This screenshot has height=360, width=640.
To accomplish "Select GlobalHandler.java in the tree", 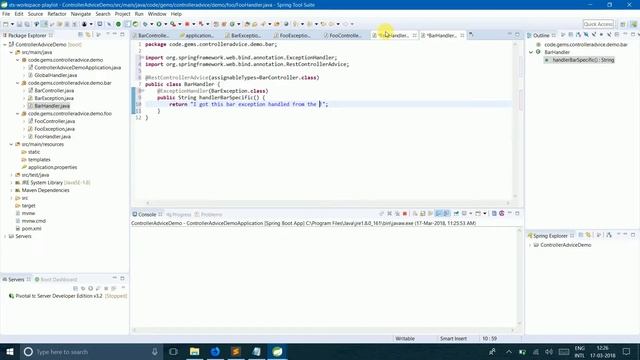I will [56, 75].
